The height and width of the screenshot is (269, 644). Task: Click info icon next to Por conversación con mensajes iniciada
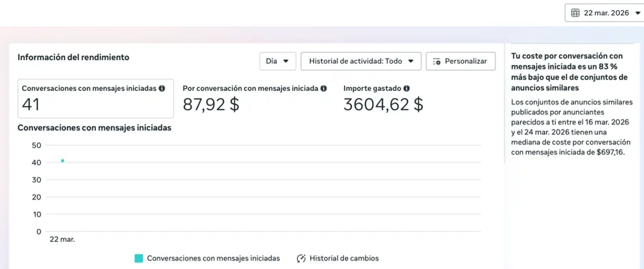click(x=323, y=88)
